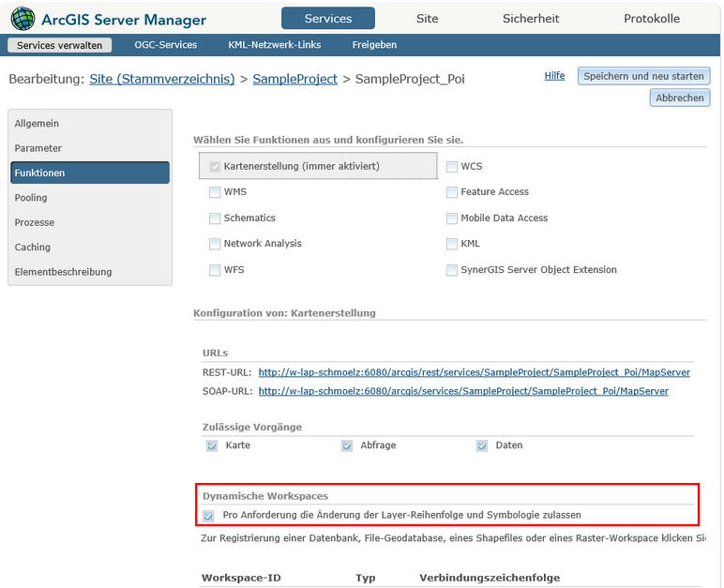Enable the Mobile Data Access checkbox
Viewport: 724px width, 588px height.
[452, 218]
